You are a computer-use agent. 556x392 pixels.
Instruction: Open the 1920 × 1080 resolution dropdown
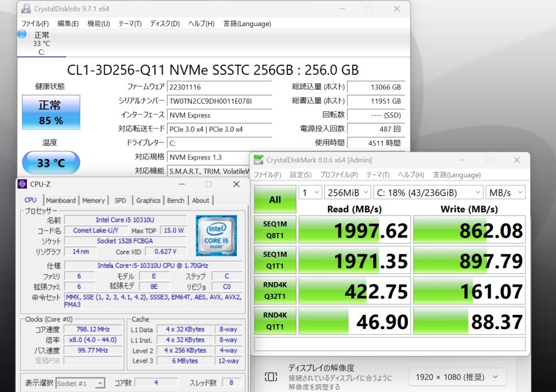point(458,377)
